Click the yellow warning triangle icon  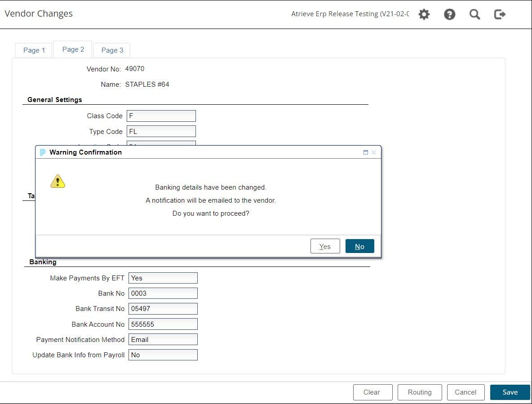pyautogui.click(x=58, y=181)
